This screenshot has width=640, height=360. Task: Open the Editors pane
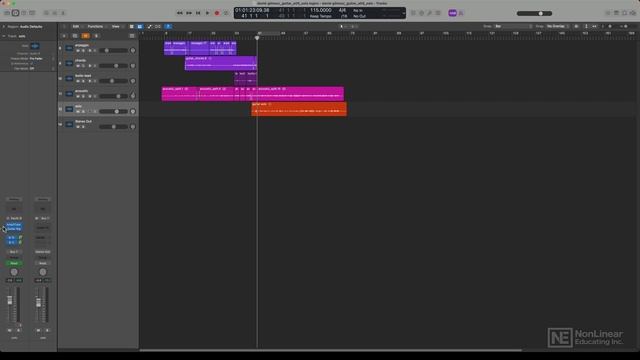click(x=63, y=13)
